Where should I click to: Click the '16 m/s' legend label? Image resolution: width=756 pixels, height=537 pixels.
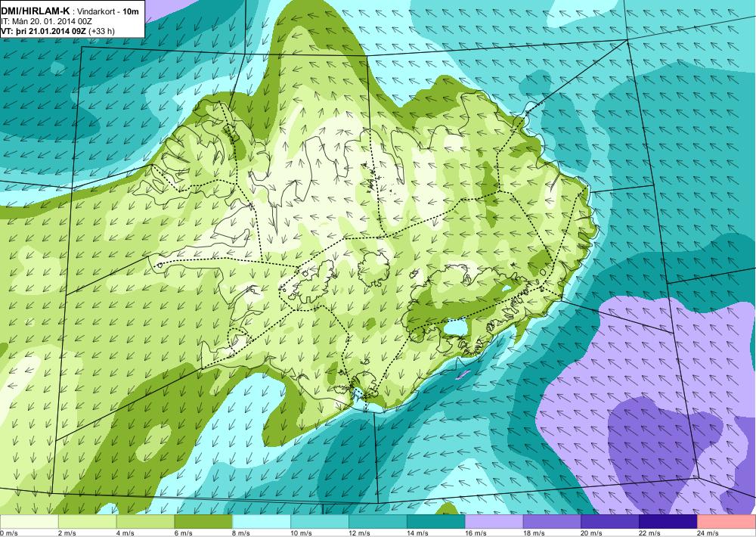pyautogui.click(x=476, y=533)
